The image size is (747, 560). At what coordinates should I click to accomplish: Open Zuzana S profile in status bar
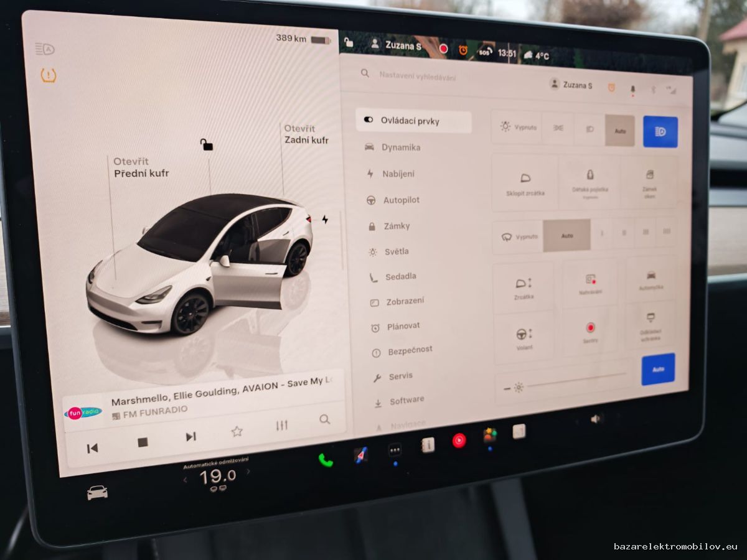tap(396, 45)
